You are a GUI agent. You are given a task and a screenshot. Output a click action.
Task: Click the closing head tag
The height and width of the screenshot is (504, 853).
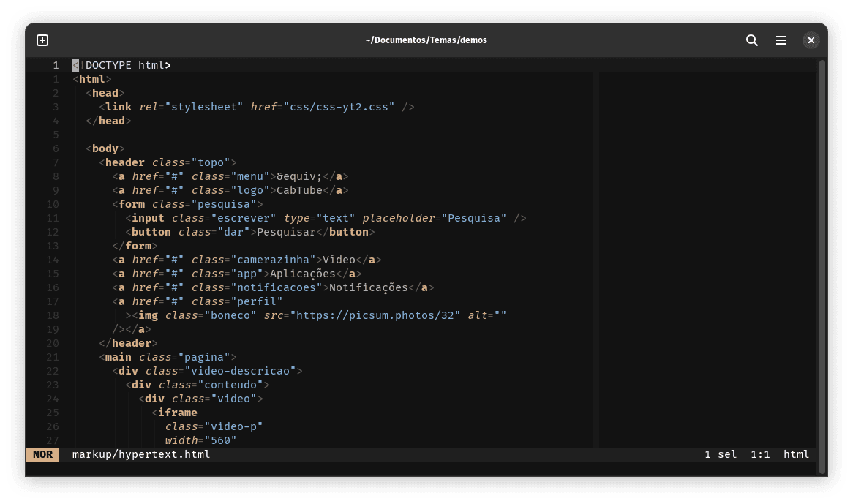pos(108,121)
